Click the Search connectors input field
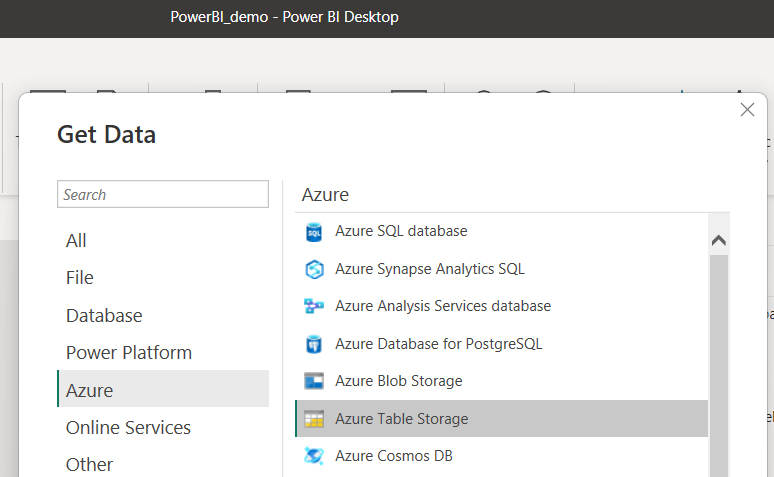Viewport: 774px width, 477px height. [x=163, y=194]
